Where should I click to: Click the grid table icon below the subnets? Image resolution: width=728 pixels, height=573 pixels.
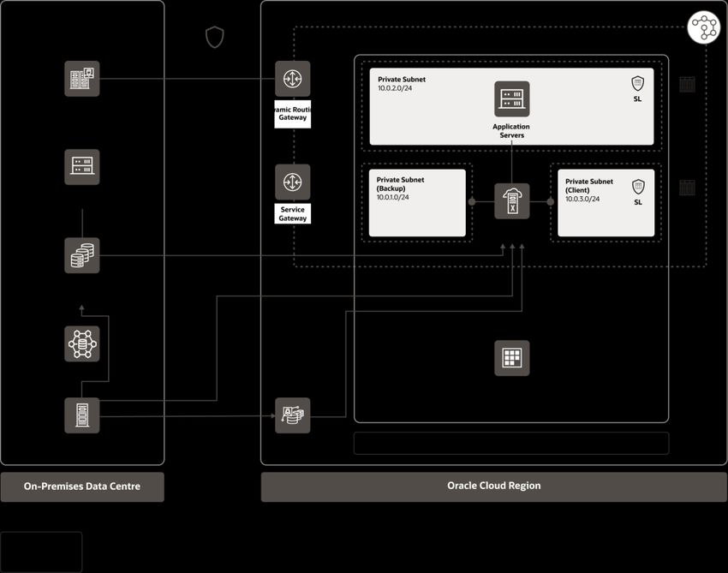[x=511, y=358]
